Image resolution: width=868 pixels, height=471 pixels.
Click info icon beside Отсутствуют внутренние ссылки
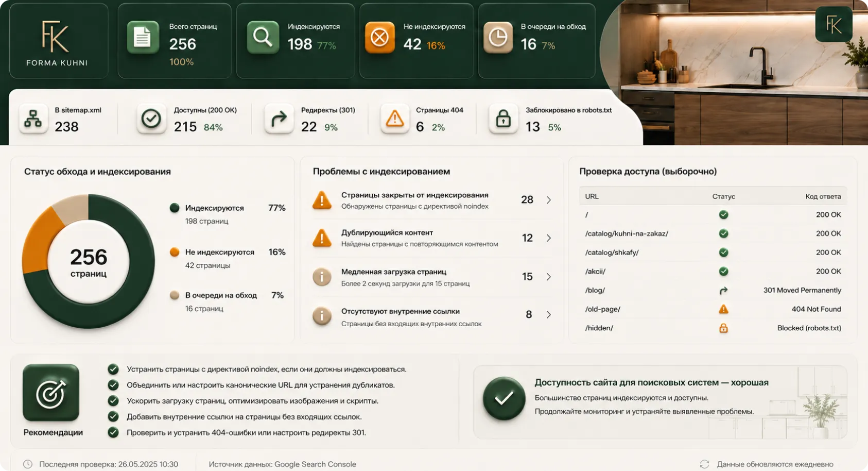[x=322, y=315]
